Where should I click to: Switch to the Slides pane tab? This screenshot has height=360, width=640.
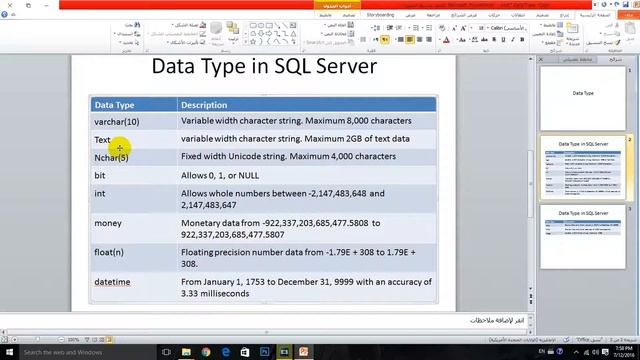615,60
